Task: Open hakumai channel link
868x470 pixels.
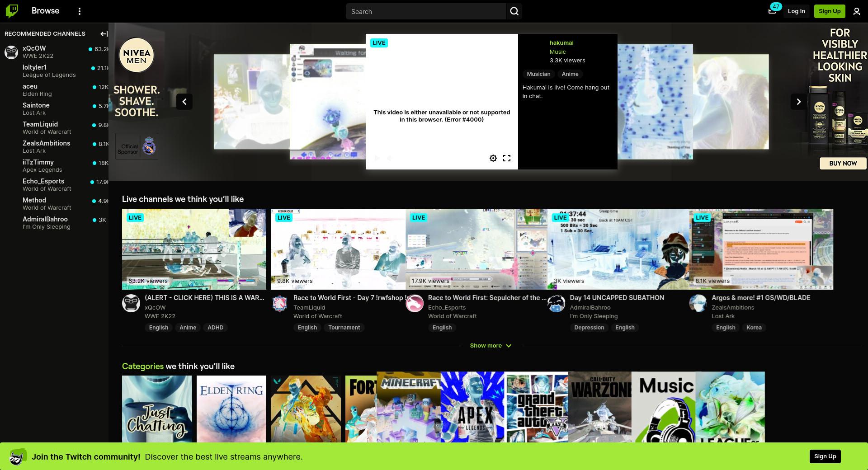Action: [561, 42]
